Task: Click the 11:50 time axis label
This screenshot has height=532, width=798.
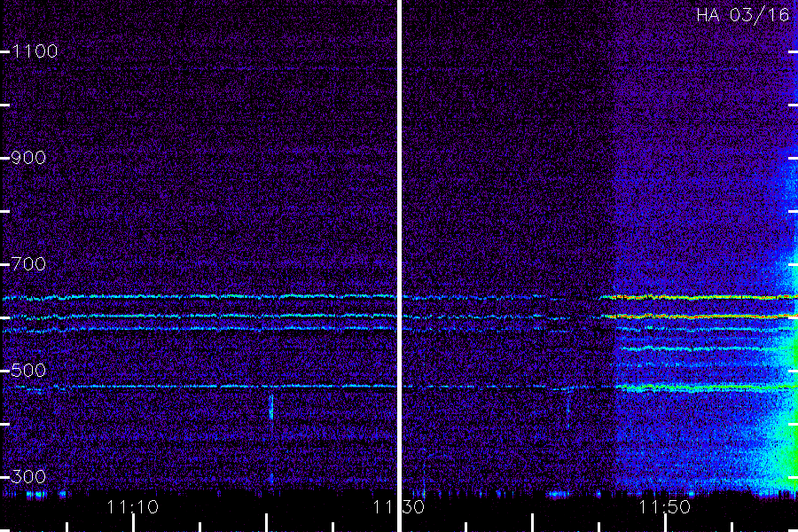Action: [x=665, y=507]
